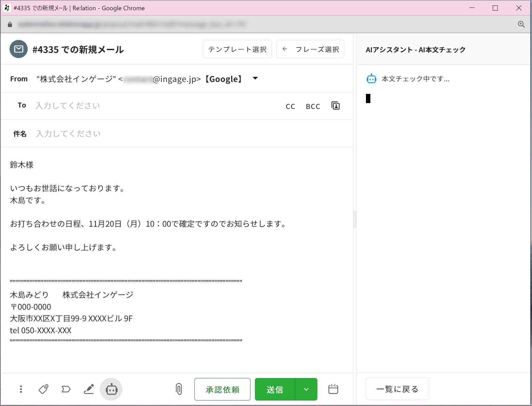Send the email with 送信 button
This screenshot has height=406, width=532.
[x=275, y=389]
